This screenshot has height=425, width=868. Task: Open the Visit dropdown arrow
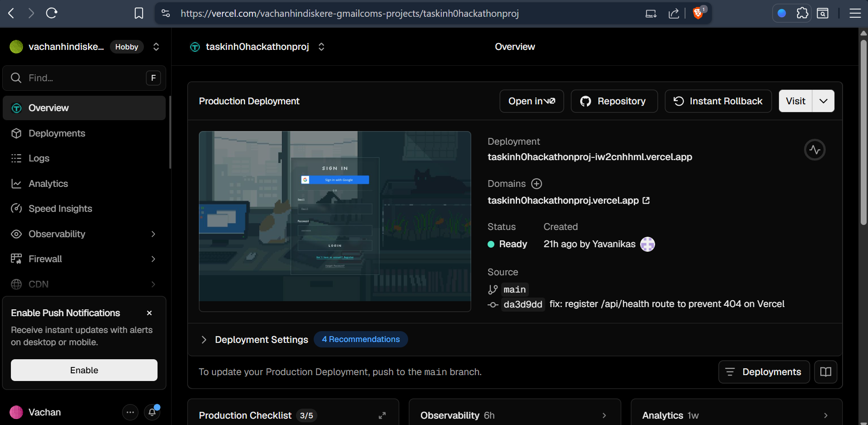click(824, 101)
